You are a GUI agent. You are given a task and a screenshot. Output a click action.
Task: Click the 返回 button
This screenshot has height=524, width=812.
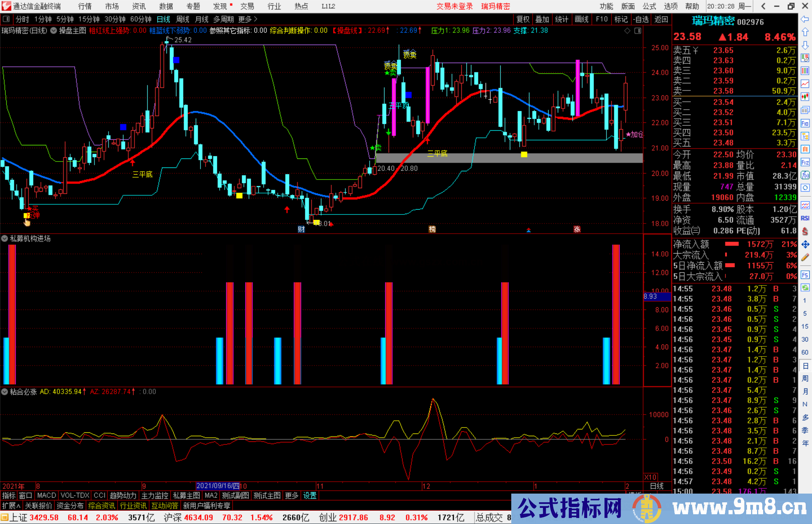[661, 19]
